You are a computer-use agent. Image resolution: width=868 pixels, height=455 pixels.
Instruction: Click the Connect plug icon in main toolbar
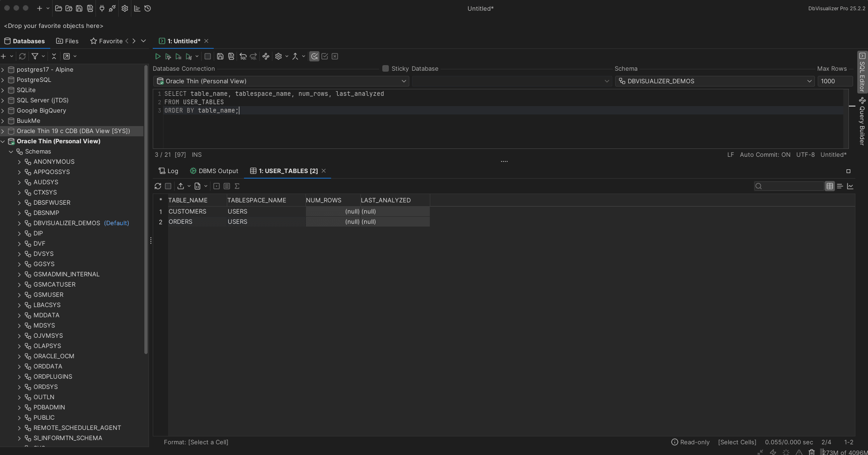(x=102, y=8)
